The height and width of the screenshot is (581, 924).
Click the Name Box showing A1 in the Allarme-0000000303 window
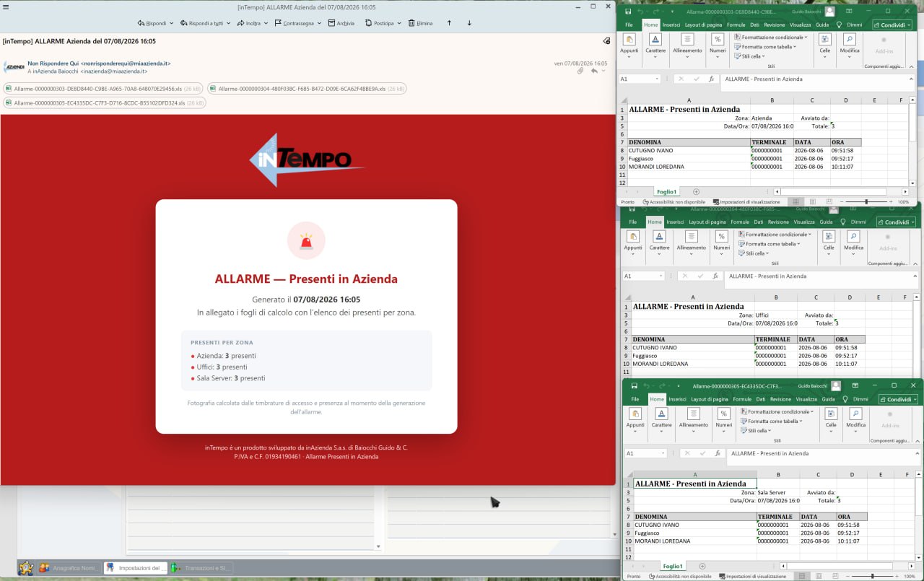click(640, 79)
